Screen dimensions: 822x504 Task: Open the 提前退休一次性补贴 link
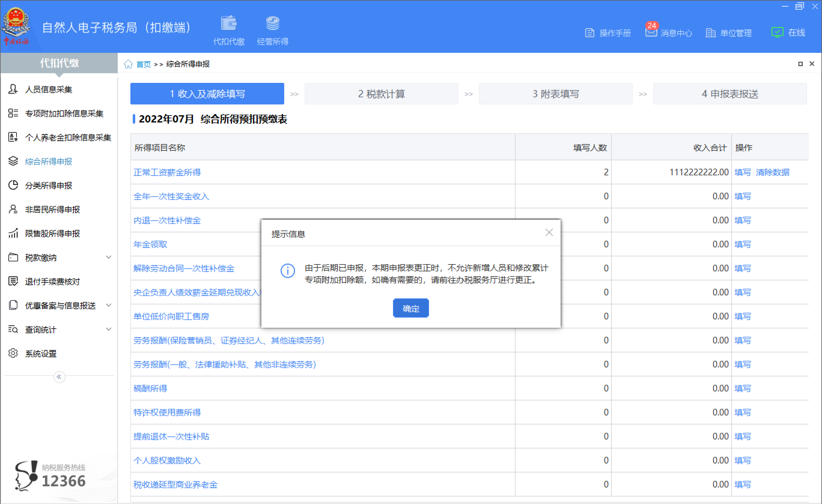(171, 436)
